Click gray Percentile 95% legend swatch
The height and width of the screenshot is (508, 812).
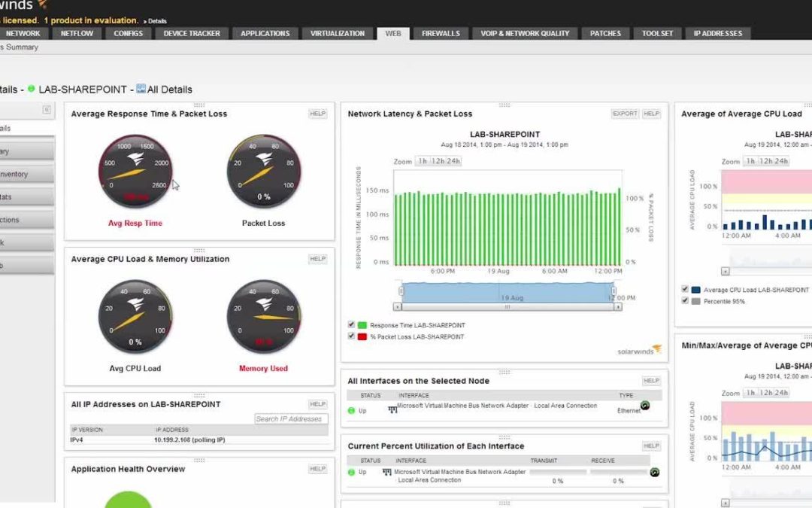[x=696, y=301]
